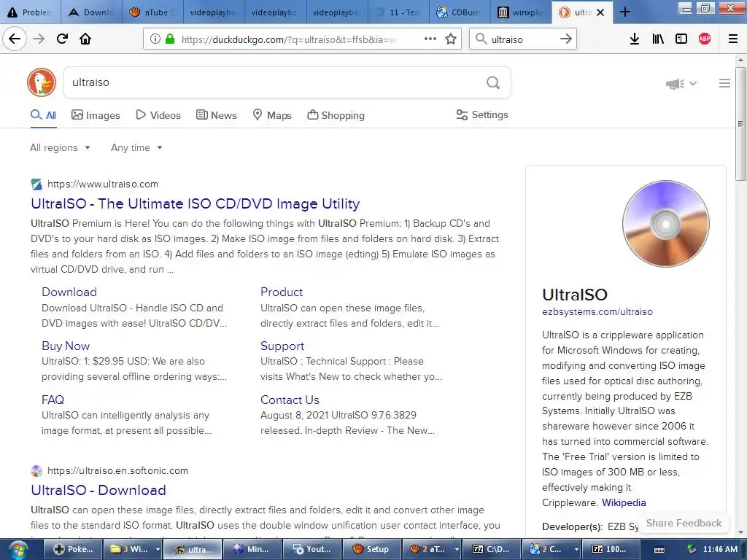Screen dimensions: 747x560
Task: Open the browser home page
Action: click(85, 39)
